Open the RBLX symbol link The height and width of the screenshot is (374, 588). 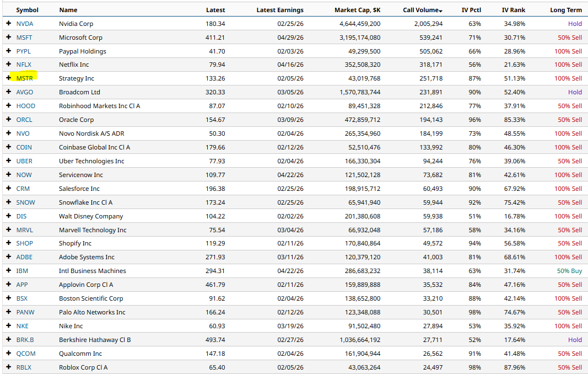point(24,367)
